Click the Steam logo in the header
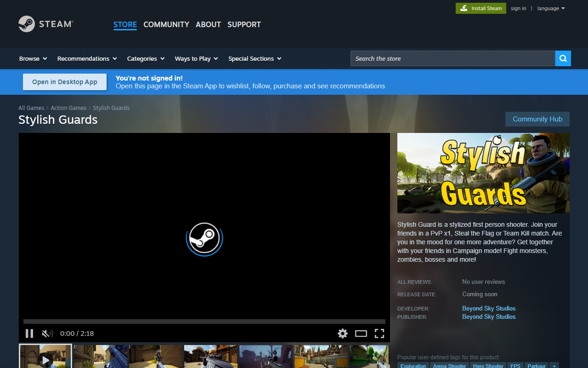 pyautogui.click(x=46, y=24)
